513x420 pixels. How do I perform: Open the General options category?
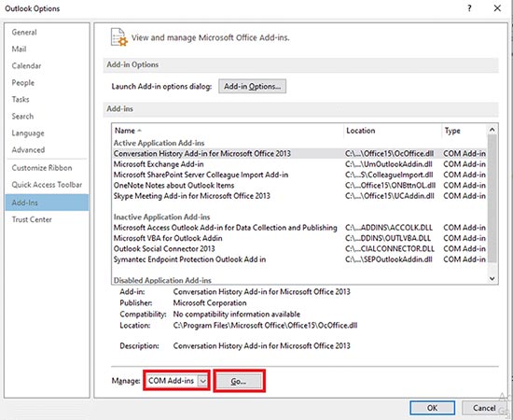pos(24,32)
